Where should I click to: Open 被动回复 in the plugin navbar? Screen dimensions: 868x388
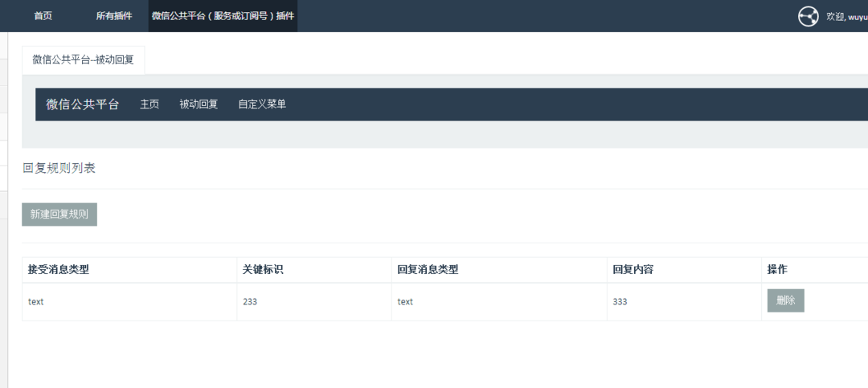coord(199,104)
